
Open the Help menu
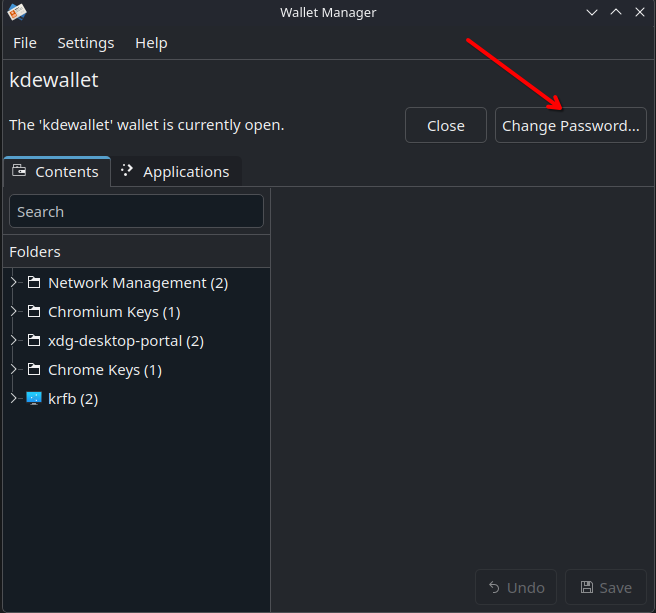pos(151,43)
